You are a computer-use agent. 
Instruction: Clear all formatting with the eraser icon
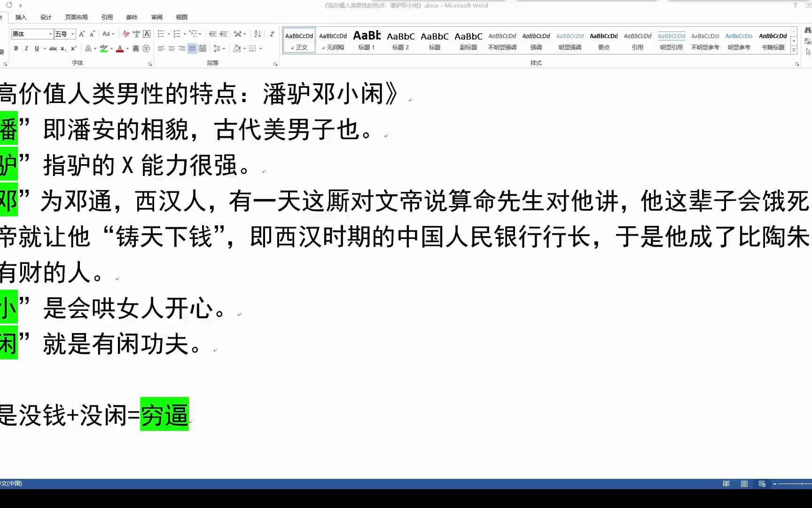click(x=126, y=34)
